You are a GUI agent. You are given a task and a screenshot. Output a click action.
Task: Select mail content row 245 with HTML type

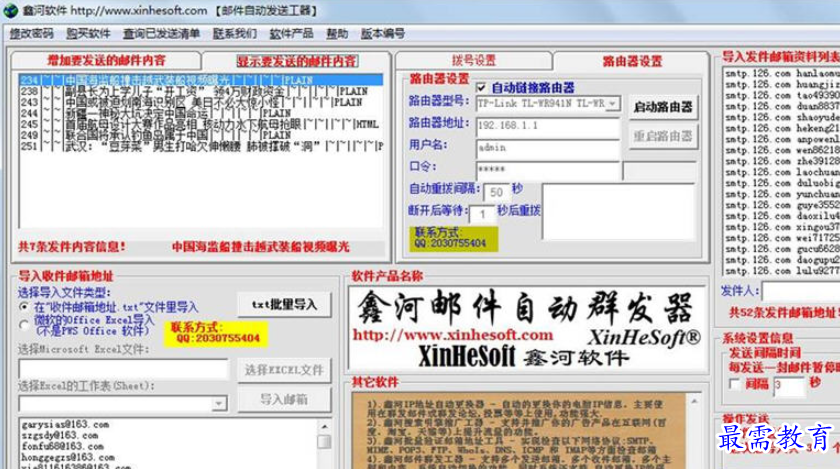(201, 124)
